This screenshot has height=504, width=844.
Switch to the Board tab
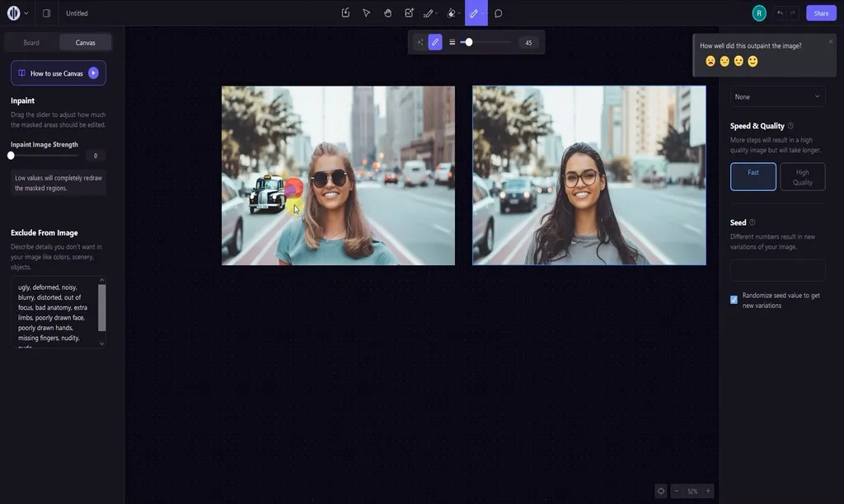point(30,41)
